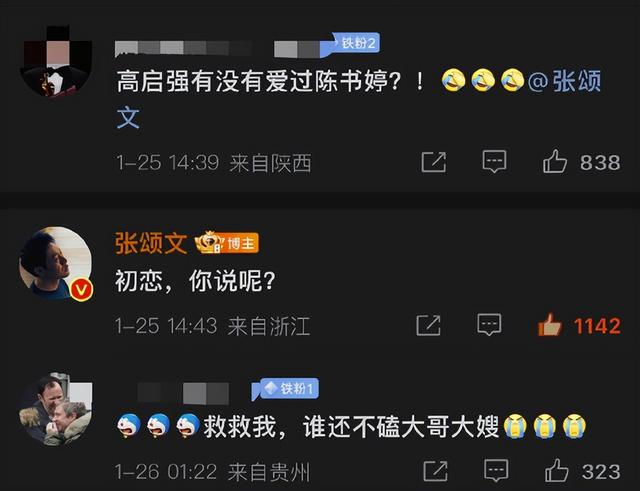The width and height of the screenshot is (640, 491).
Task: Click the blurred username above 救救我 comment
Action: [x=183, y=393]
